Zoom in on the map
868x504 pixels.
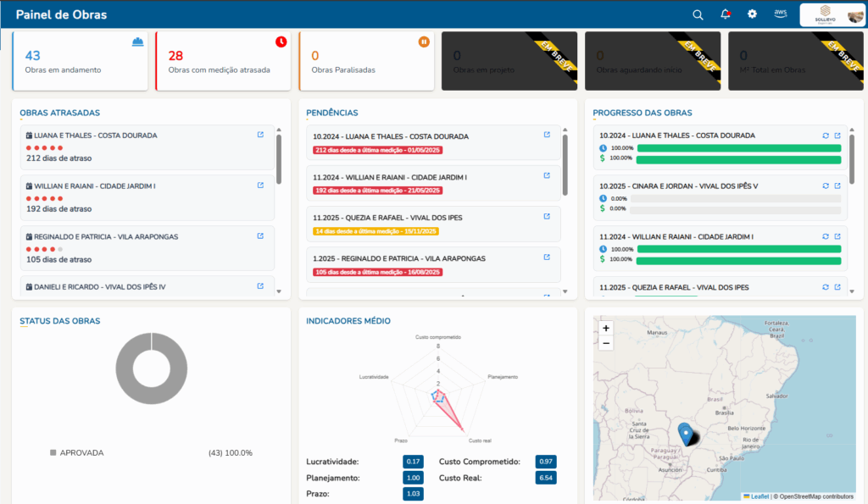(x=605, y=328)
